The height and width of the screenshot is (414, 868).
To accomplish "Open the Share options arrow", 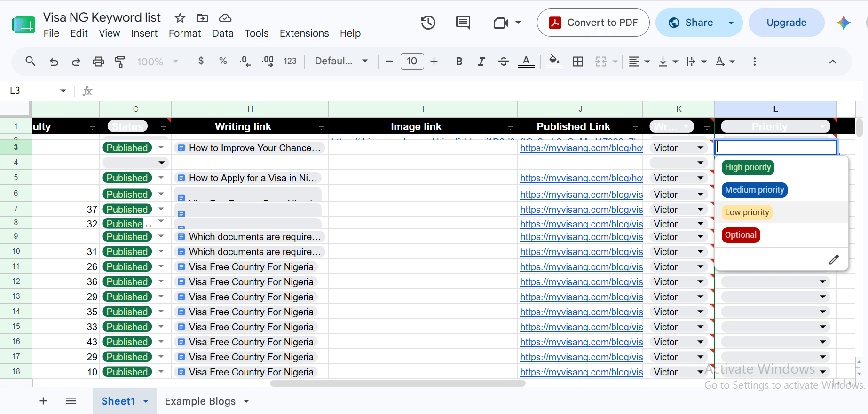I will click(731, 23).
